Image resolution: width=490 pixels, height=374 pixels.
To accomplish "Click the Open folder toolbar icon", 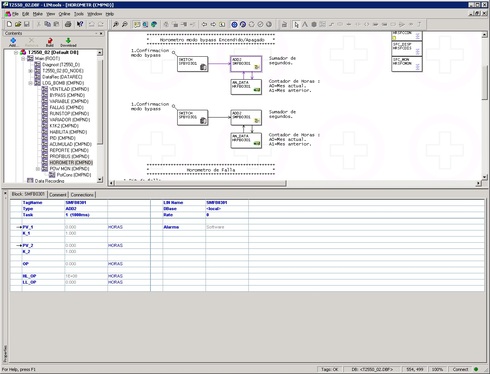I will pos(18,24).
